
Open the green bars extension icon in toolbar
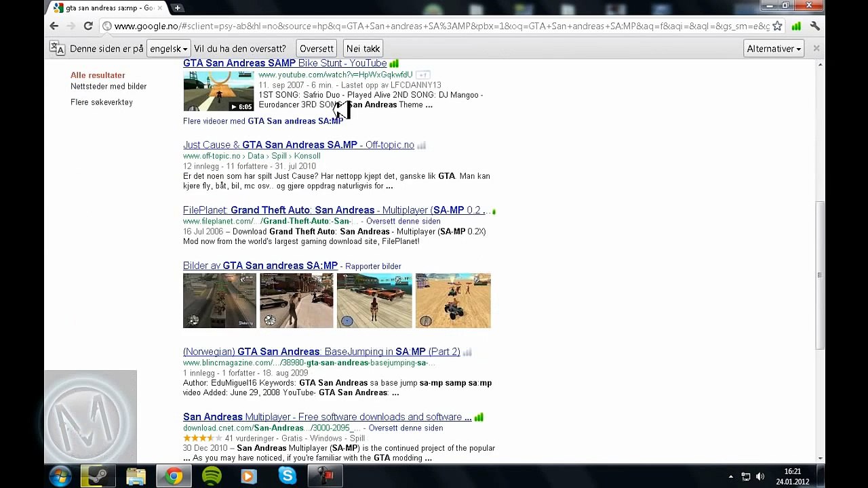point(796,26)
